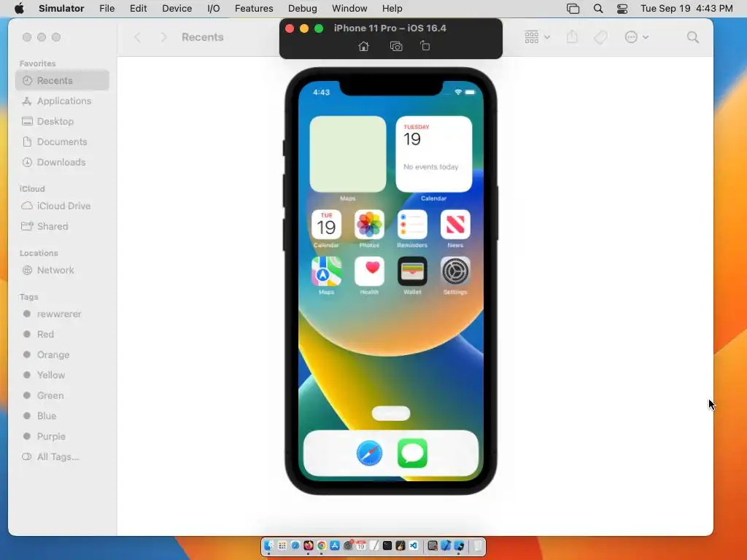Open the Wallet app on the iPhone
The height and width of the screenshot is (560, 747).
click(412, 271)
